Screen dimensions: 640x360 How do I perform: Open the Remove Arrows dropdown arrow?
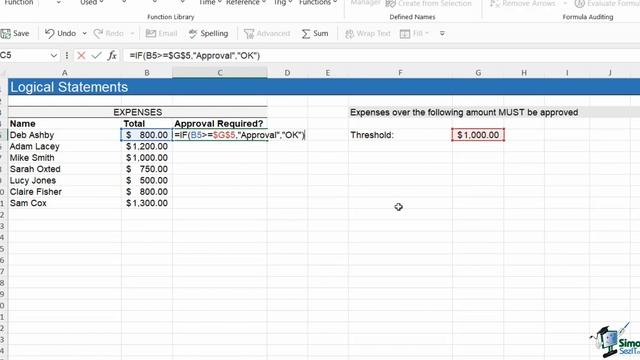565,4
